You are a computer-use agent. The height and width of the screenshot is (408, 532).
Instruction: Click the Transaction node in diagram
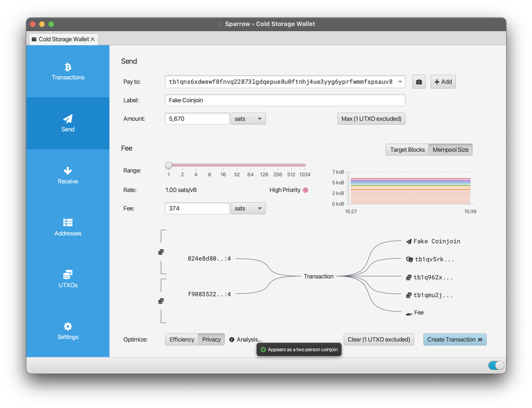click(x=319, y=277)
